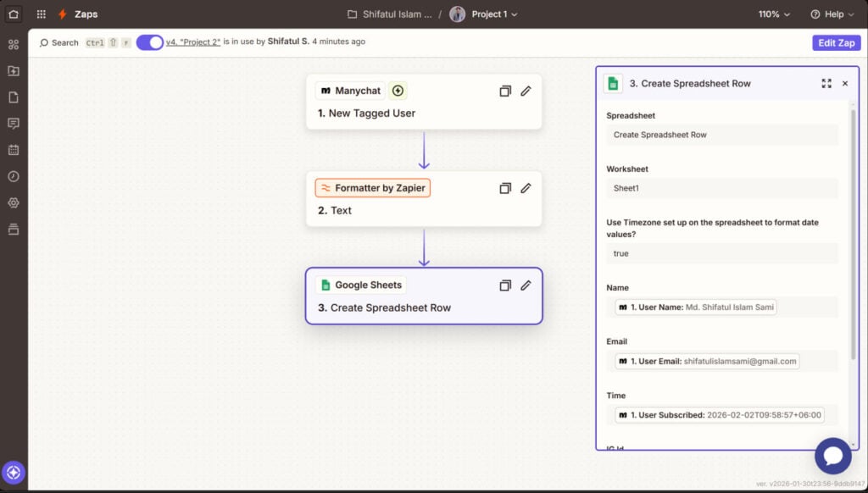Toggle the Zap on/off switch
The width and height of the screenshot is (868, 493).
click(149, 42)
